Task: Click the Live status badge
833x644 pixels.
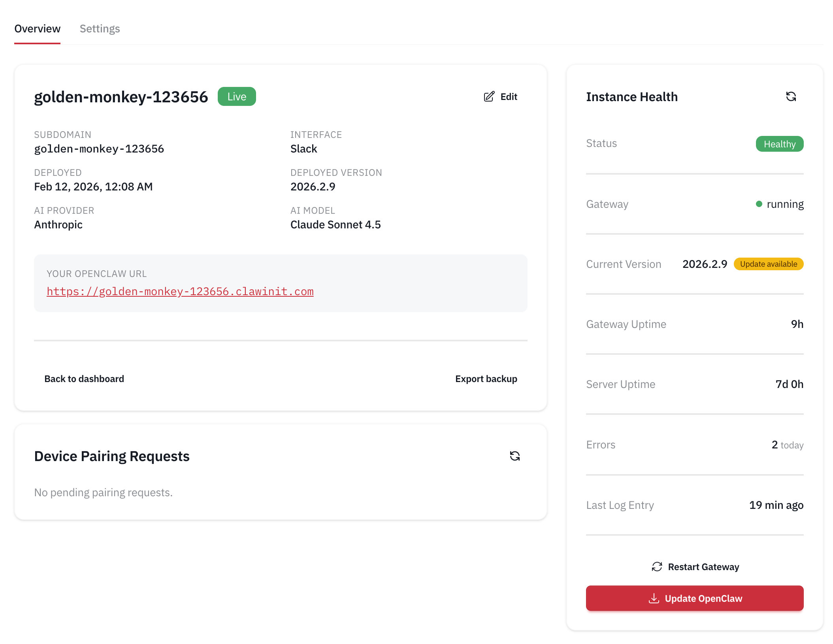Action: [x=236, y=96]
